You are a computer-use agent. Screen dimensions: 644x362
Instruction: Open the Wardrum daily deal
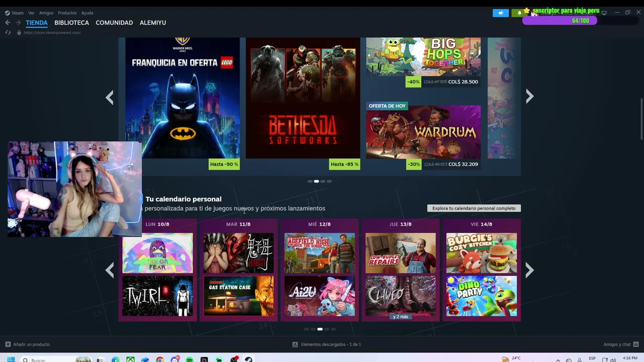(423, 132)
